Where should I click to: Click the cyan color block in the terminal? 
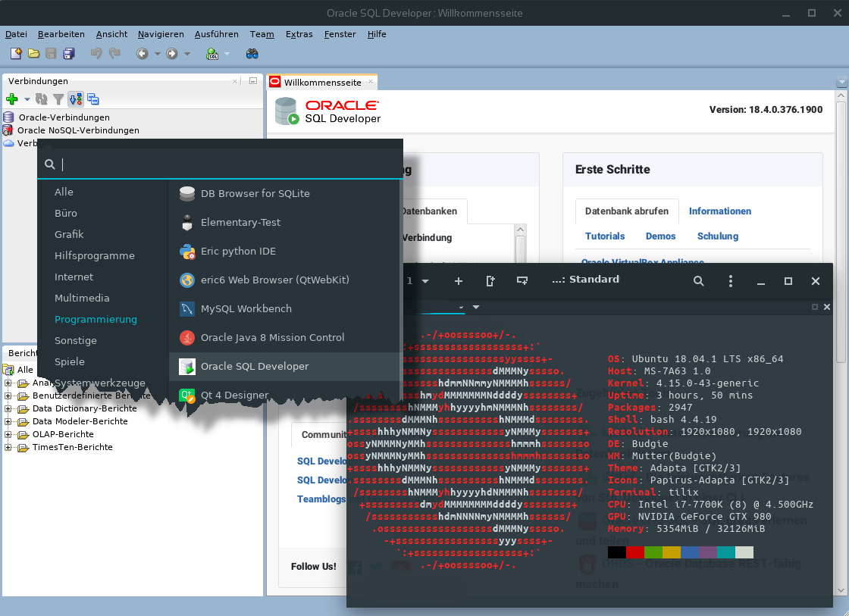click(x=726, y=552)
